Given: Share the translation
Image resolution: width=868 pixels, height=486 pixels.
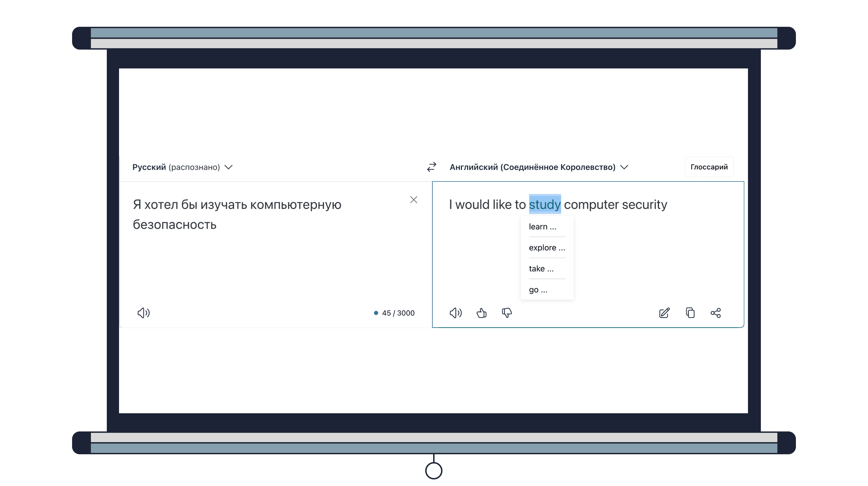Looking at the screenshot, I should 716,313.
